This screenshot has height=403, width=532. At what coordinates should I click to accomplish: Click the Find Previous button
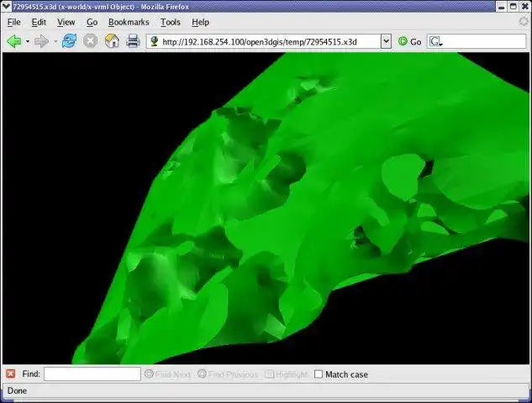228,374
